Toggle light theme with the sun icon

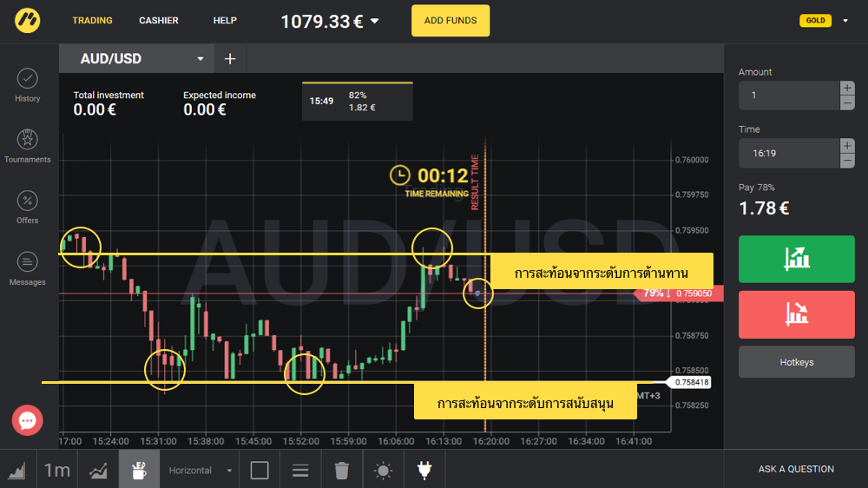(383, 471)
